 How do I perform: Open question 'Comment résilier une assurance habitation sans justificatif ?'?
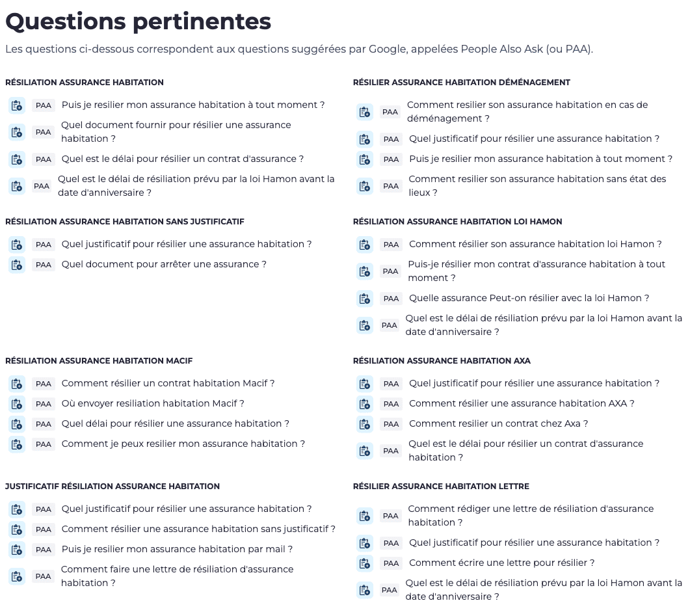[x=198, y=529]
